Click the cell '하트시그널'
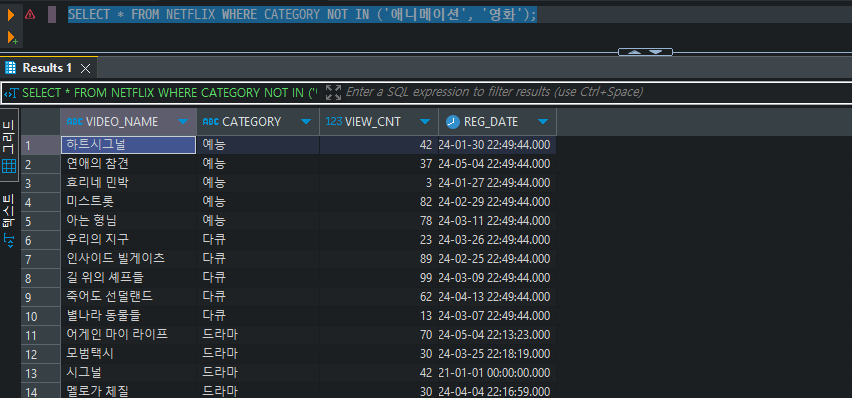The width and height of the screenshot is (852, 398). point(128,145)
